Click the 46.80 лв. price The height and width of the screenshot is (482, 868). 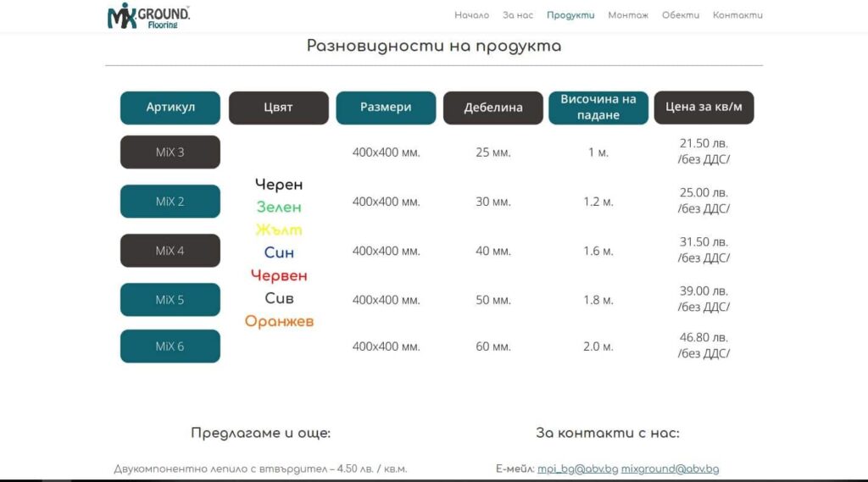[704, 337]
